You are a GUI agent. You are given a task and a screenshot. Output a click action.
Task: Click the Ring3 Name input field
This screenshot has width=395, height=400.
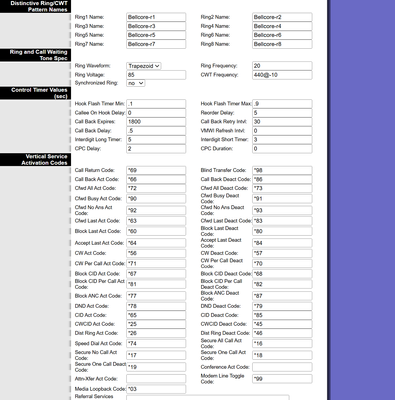click(156, 26)
